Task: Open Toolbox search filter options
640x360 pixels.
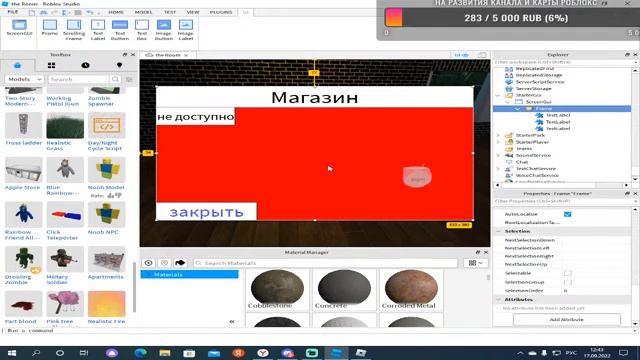Action: coord(129,79)
